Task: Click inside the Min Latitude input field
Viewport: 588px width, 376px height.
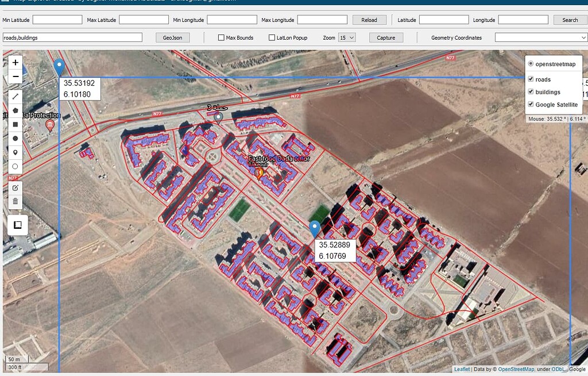Action: pyautogui.click(x=57, y=19)
